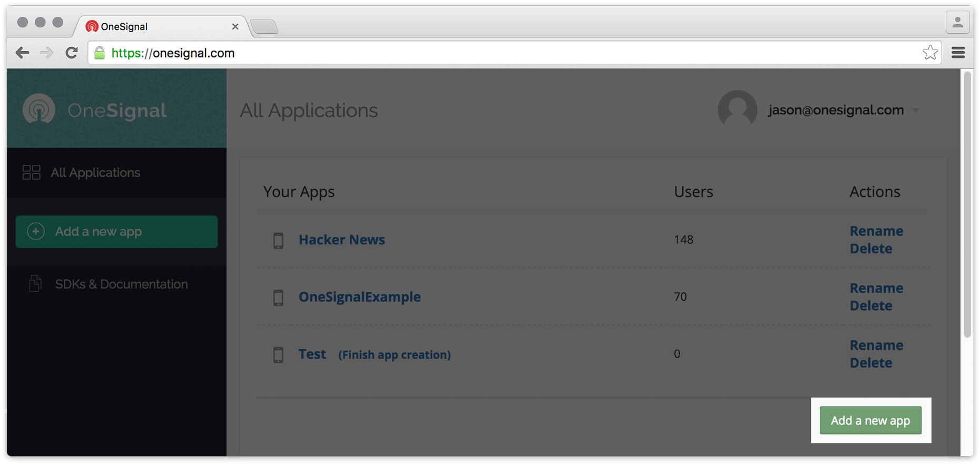Click the phone icon beside Hacker News

click(x=278, y=240)
